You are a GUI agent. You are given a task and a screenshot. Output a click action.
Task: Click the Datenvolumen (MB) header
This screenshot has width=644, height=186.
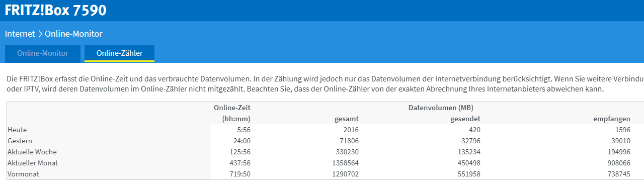441,108
